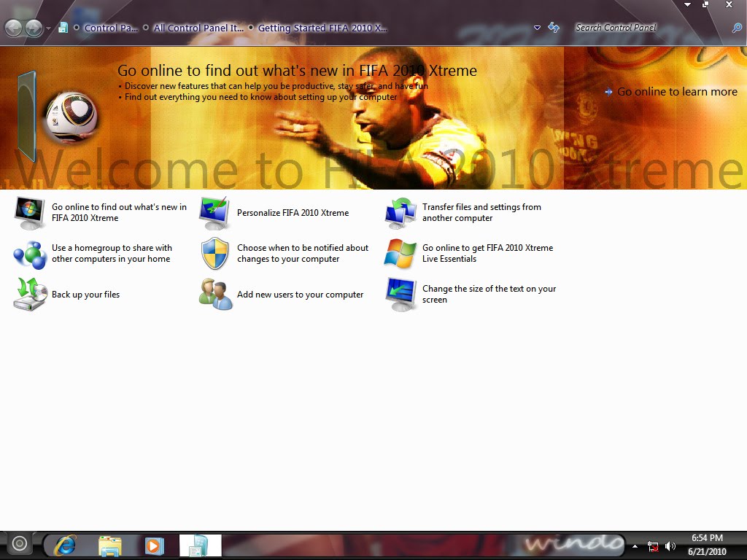Open Windows Explorer folder from taskbar
The height and width of the screenshot is (560, 747).
[110, 545]
